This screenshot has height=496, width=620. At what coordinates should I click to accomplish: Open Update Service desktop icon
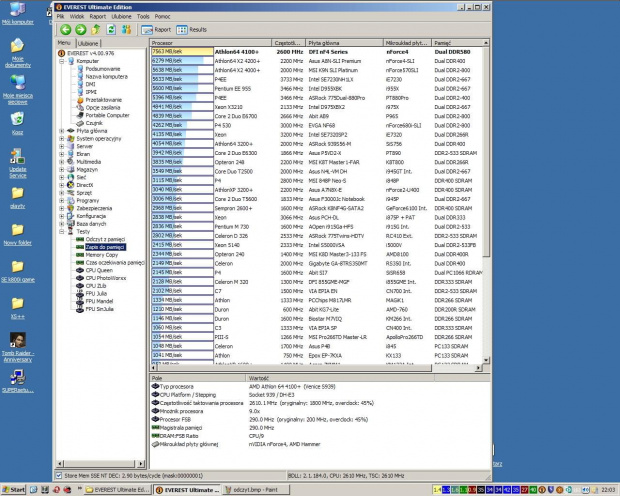pos(17,163)
